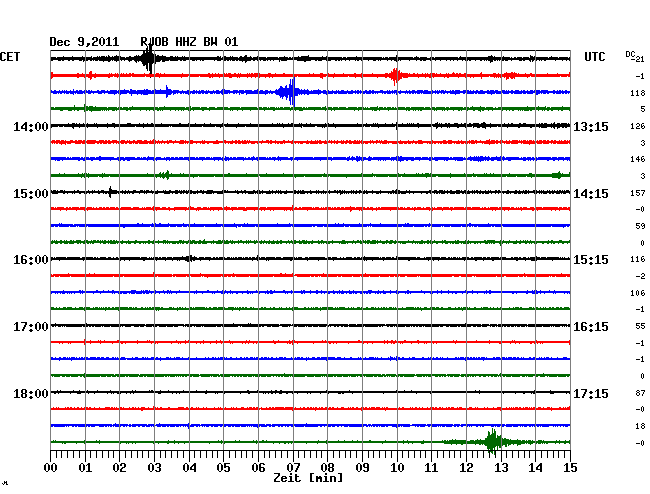Click the "16:00" CET time label
650x494 pixels.
click(x=31, y=260)
